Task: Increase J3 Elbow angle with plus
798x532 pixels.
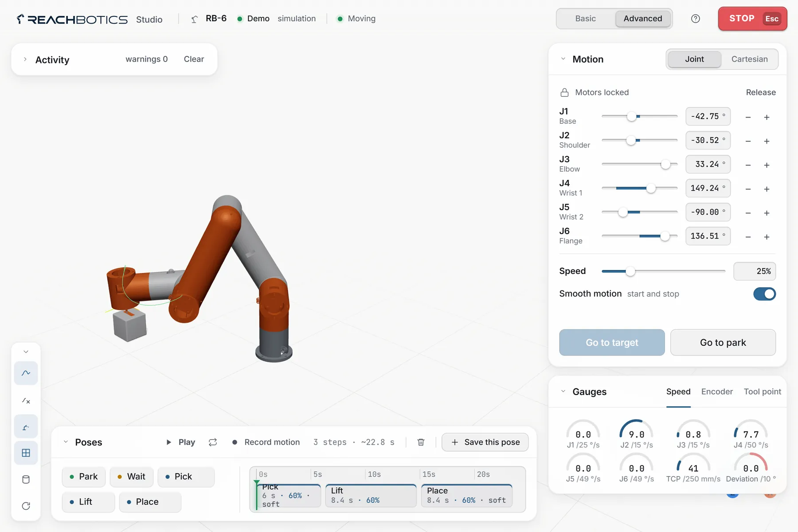Action: 767,165
